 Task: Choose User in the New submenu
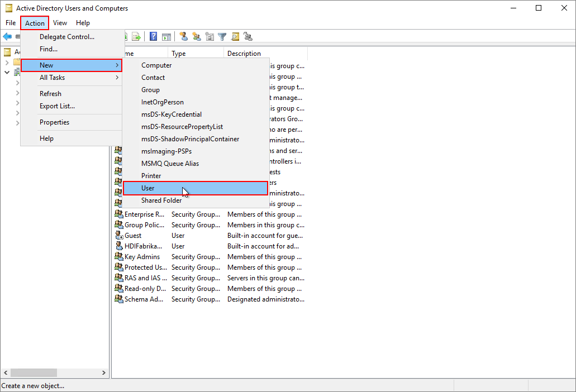point(196,188)
